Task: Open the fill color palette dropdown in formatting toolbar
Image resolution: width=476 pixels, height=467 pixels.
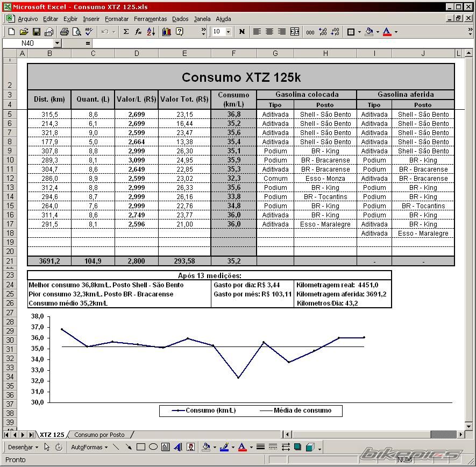Action: click(378, 32)
